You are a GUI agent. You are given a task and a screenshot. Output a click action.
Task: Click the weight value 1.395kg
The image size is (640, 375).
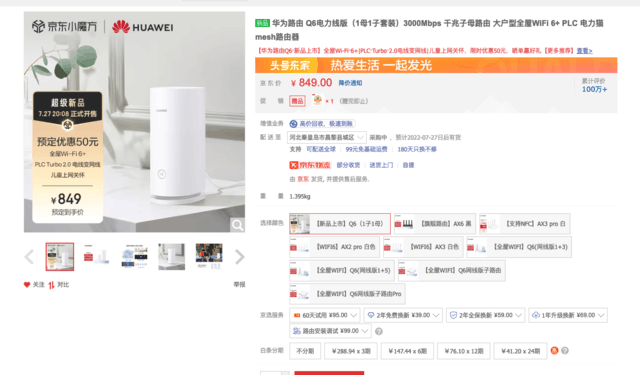point(300,197)
